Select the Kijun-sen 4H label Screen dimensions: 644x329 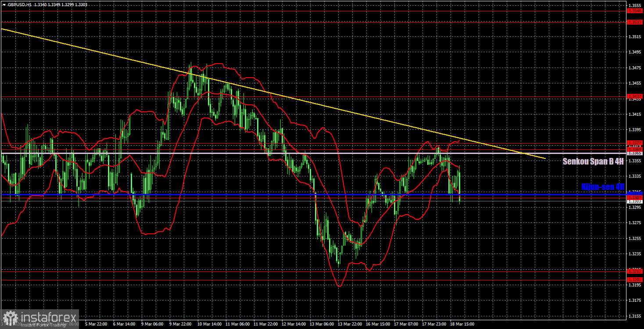[x=602, y=186]
